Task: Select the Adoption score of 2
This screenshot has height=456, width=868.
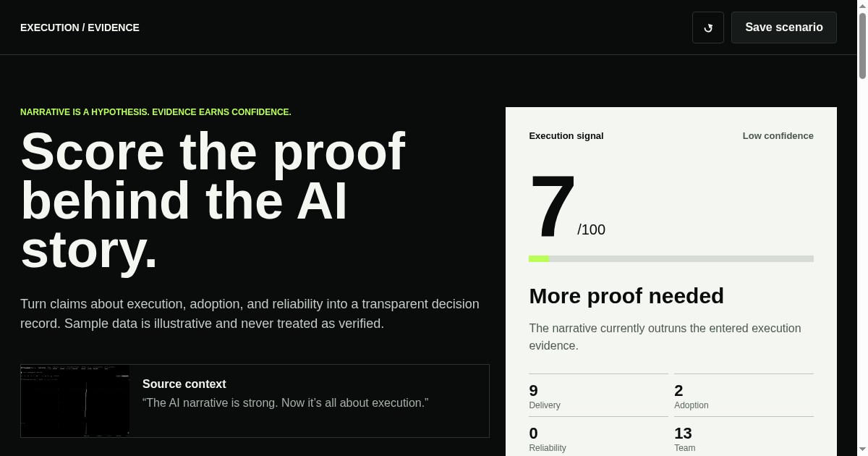Action: 678,391
